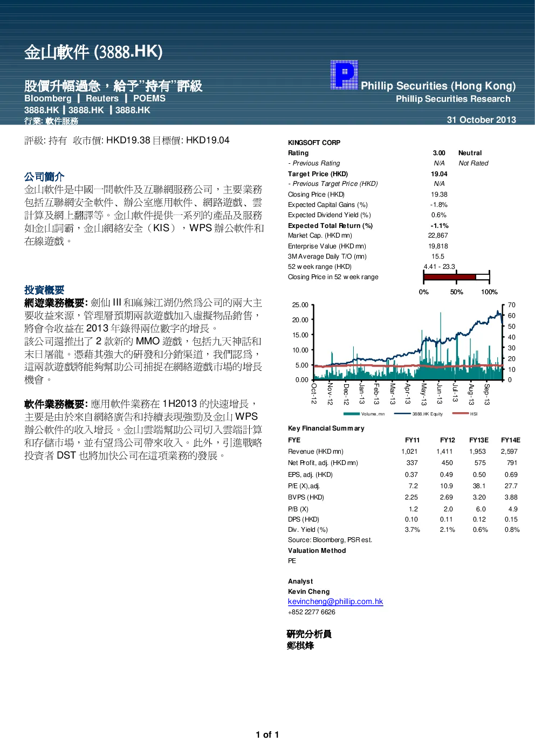The height and width of the screenshot is (756, 535).
Task: Click the "公司簡介" section heading
Action: 44,177
